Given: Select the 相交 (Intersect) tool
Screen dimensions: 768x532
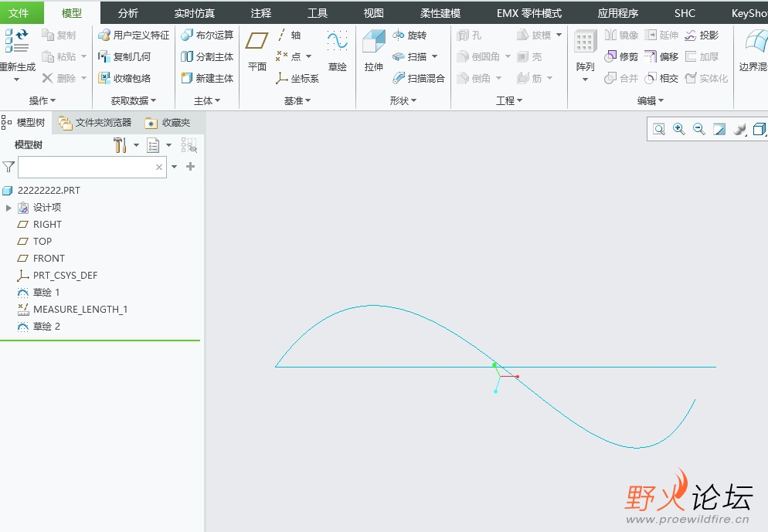Looking at the screenshot, I should point(661,78).
